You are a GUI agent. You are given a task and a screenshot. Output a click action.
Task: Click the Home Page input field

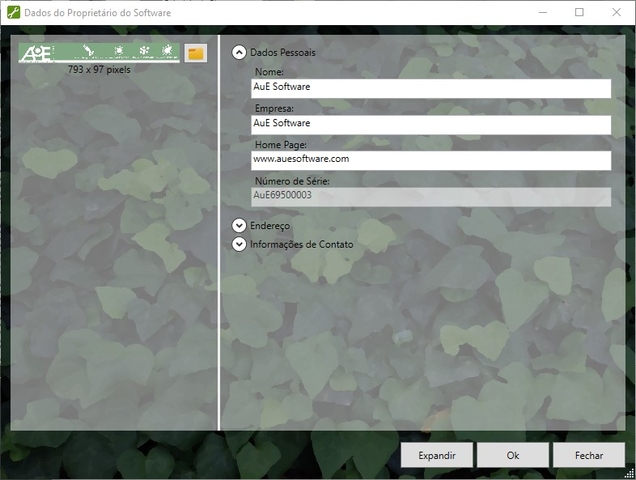coord(431,160)
